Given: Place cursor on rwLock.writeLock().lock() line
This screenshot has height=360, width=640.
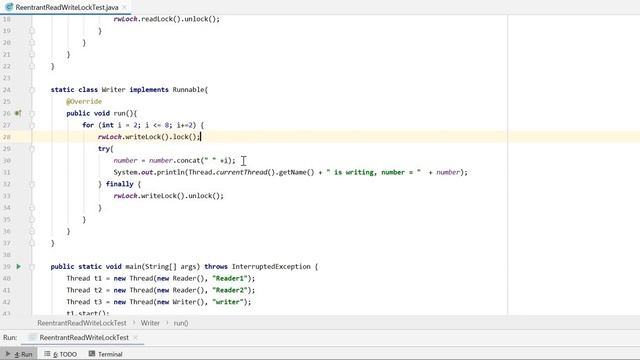Looking at the screenshot, I should tap(149, 137).
